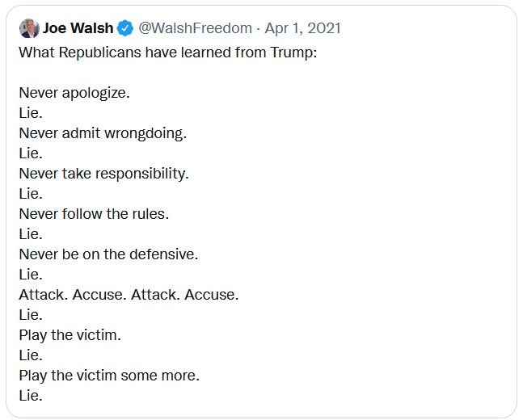
Task: Click the 'Play the victim some more.' line
Action: point(109,376)
